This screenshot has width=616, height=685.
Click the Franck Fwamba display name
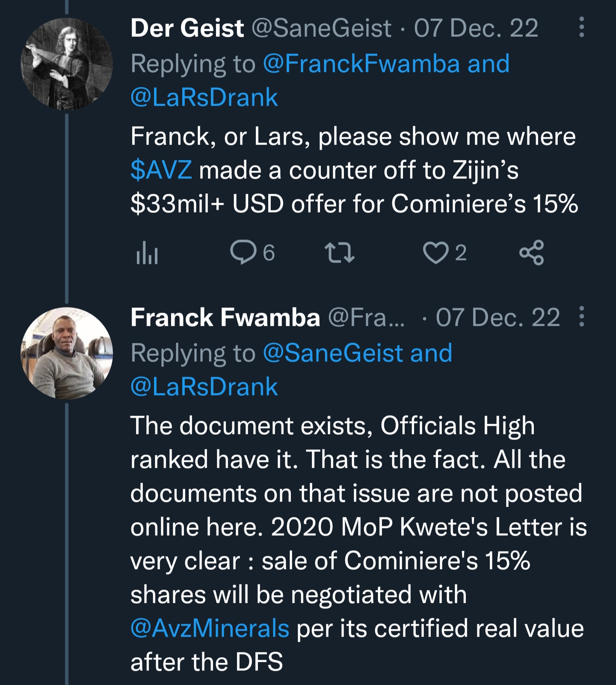pyautogui.click(x=225, y=318)
